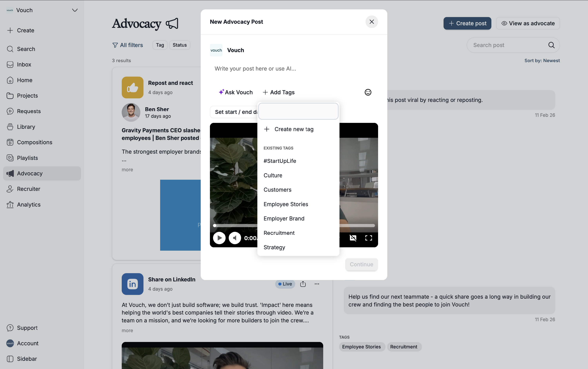
Task: Play the video in the post
Action: 219,238
